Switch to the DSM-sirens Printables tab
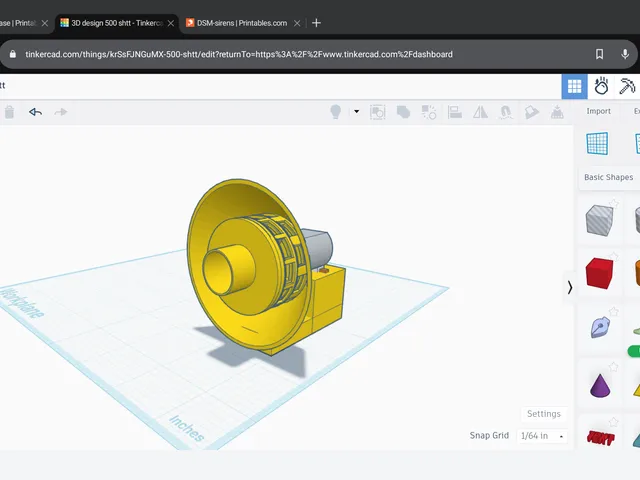Image resolution: width=640 pixels, height=480 pixels. tap(241, 23)
